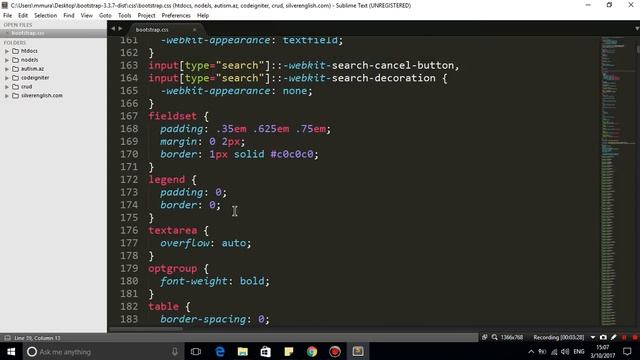
Task: Open the recorder options dropdown arrow
Action: tap(593, 338)
